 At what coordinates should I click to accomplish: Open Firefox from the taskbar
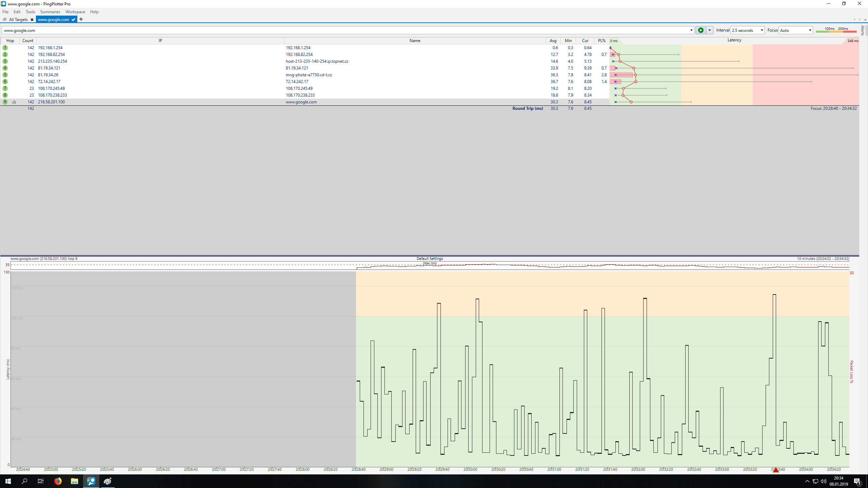(58, 481)
